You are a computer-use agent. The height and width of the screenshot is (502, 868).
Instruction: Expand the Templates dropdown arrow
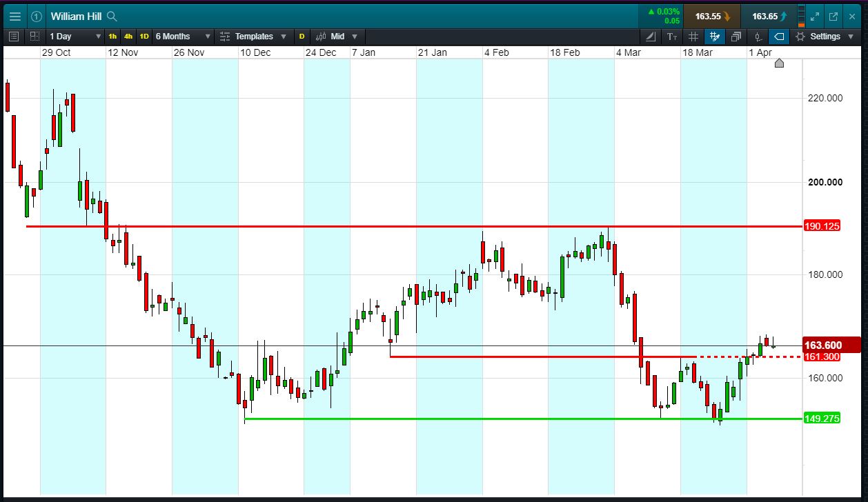pyautogui.click(x=284, y=37)
